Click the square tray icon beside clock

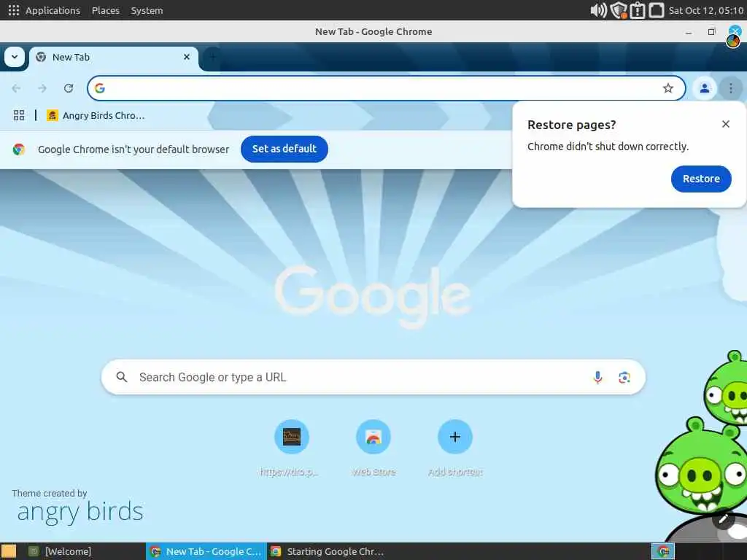pyautogui.click(x=656, y=10)
